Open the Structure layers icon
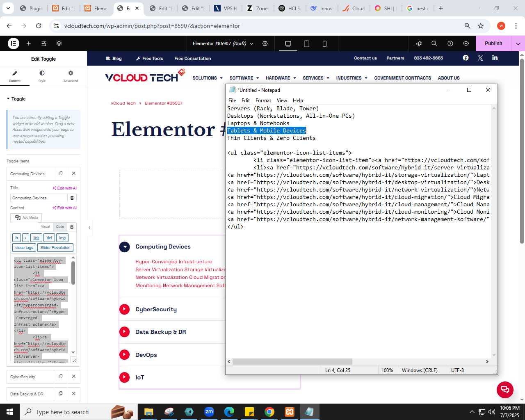The height and width of the screenshot is (420, 525). coord(59,43)
